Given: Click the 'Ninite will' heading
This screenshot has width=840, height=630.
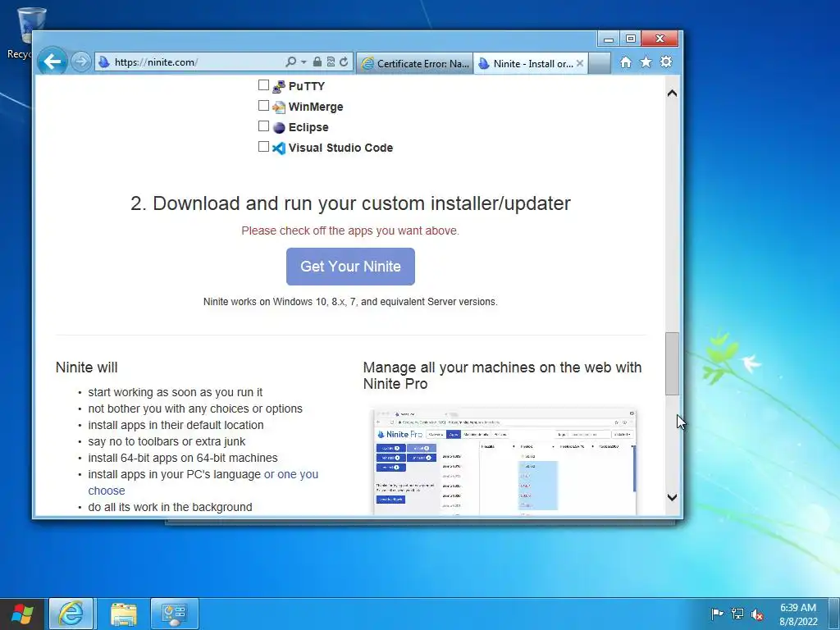Looking at the screenshot, I should pyautogui.click(x=86, y=367).
